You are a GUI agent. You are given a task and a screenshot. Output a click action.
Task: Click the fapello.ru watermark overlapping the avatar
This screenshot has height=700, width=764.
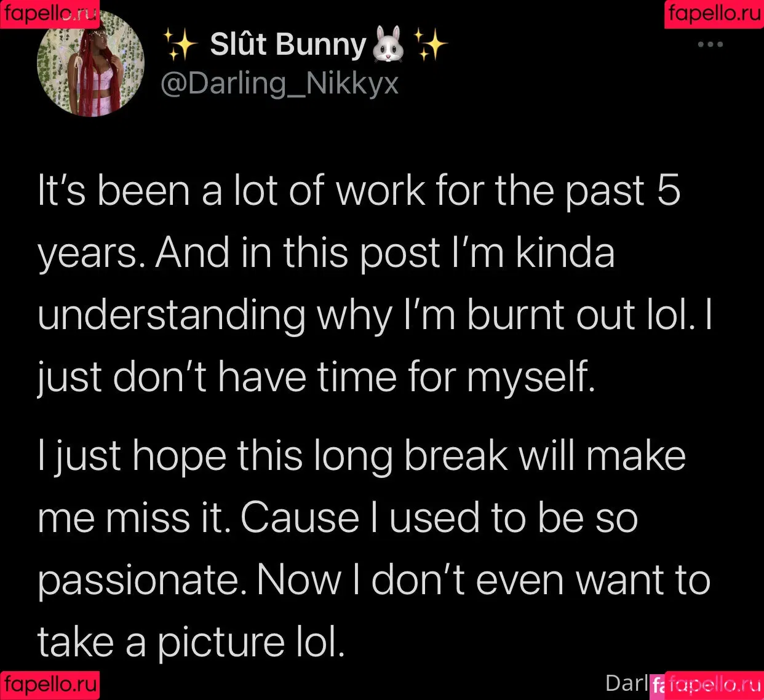(50, 14)
